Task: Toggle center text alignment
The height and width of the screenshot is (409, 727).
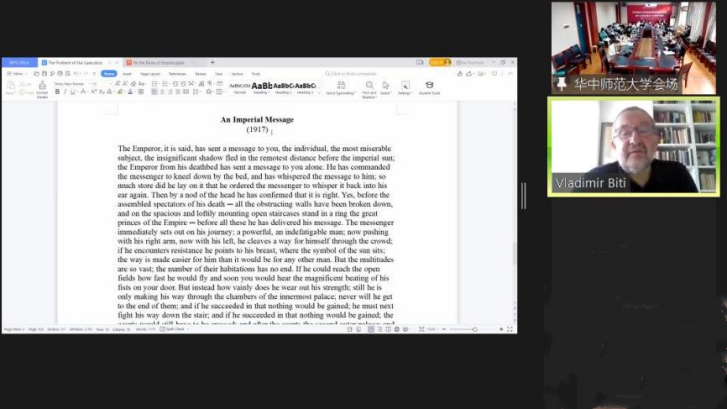Action: (162, 92)
